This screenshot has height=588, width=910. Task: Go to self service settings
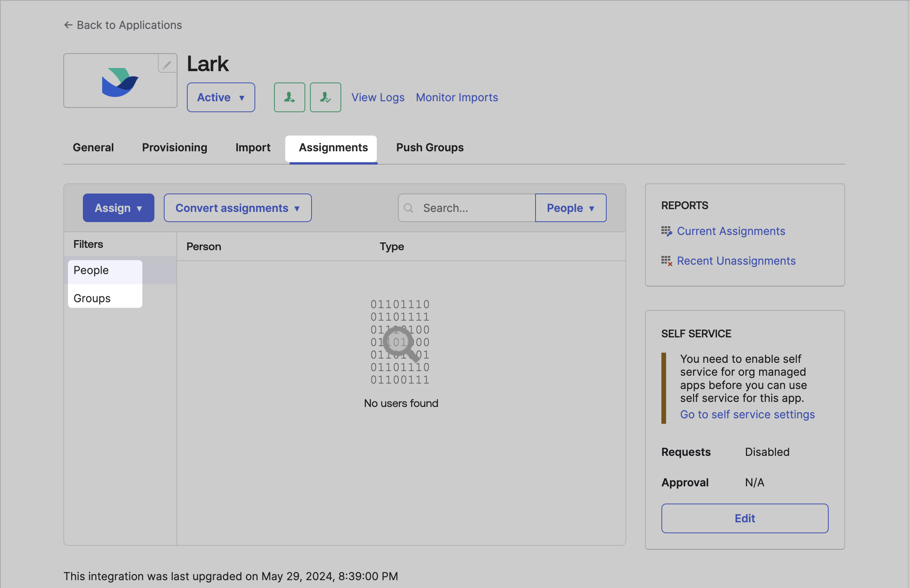click(x=747, y=414)
